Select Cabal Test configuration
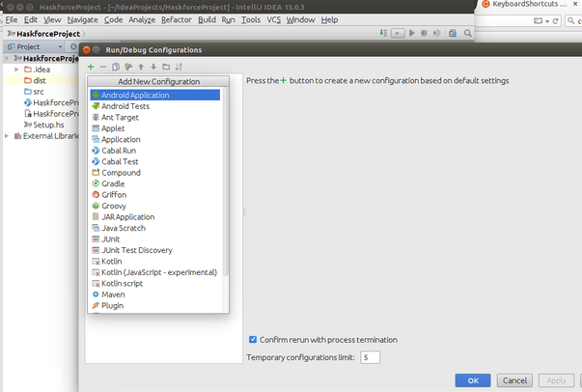 pyautogui.click(x=155, y=161)
